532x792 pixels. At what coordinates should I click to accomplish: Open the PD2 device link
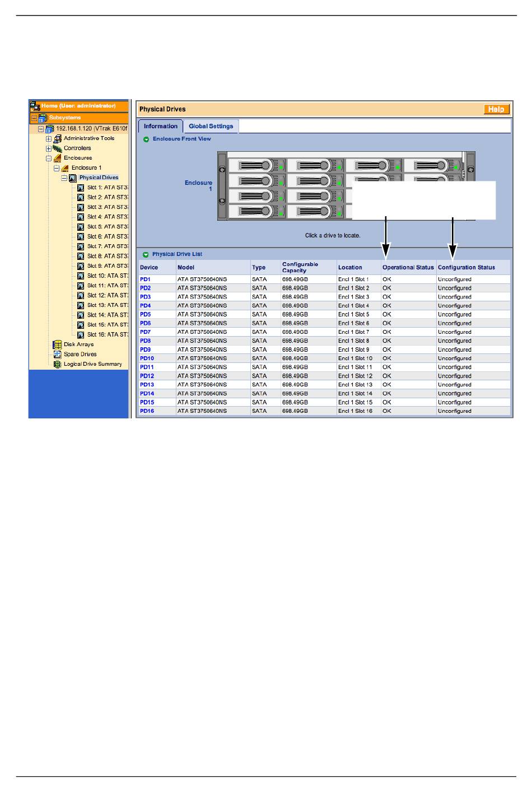coord(145,288)
